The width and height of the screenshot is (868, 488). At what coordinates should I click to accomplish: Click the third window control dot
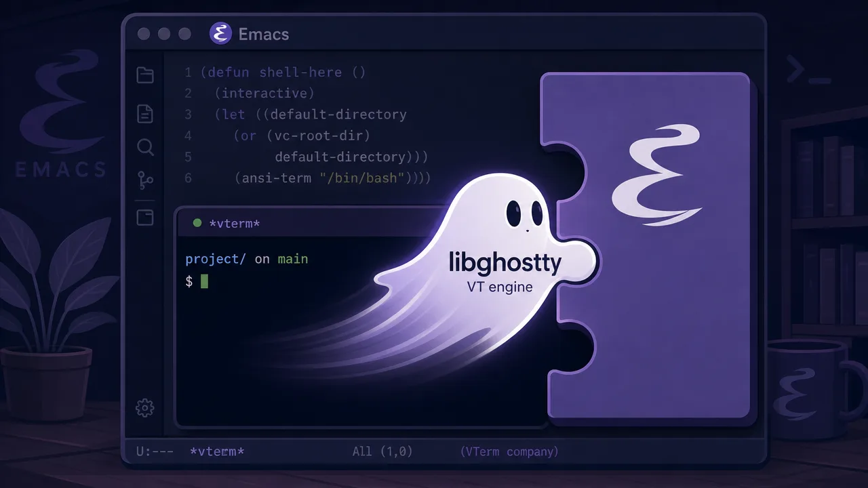(184, 34)
